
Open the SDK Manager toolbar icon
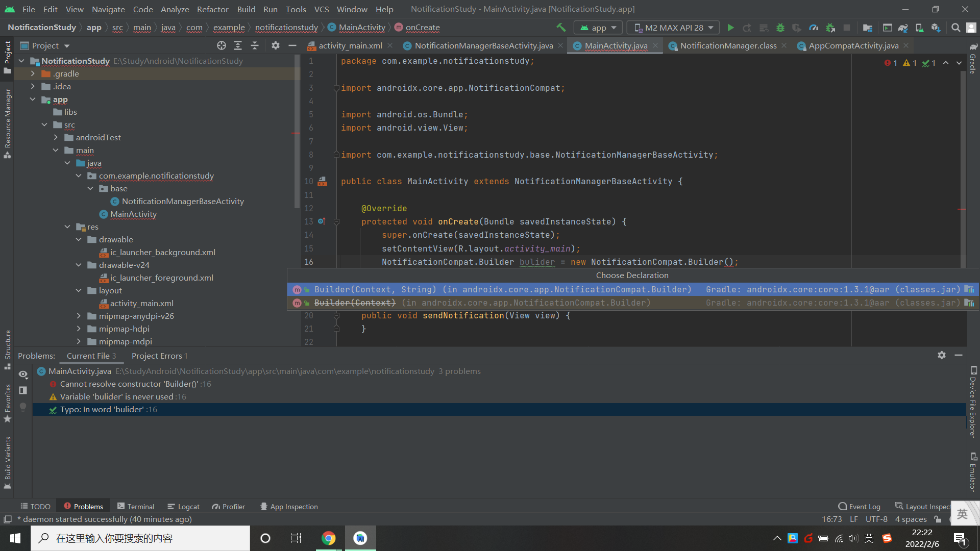(936, 28)
